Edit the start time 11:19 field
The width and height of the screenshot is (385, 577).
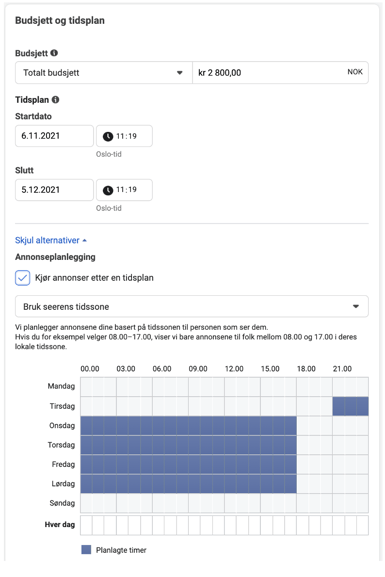coord(124,136)
